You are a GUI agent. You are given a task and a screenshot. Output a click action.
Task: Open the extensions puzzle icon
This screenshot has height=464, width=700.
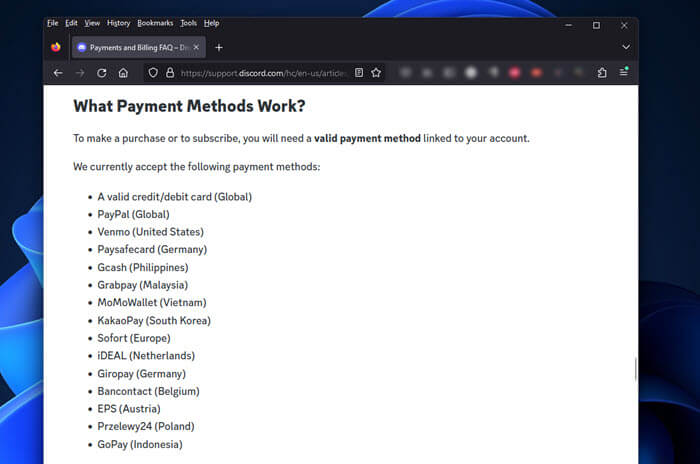pos(602,72)
